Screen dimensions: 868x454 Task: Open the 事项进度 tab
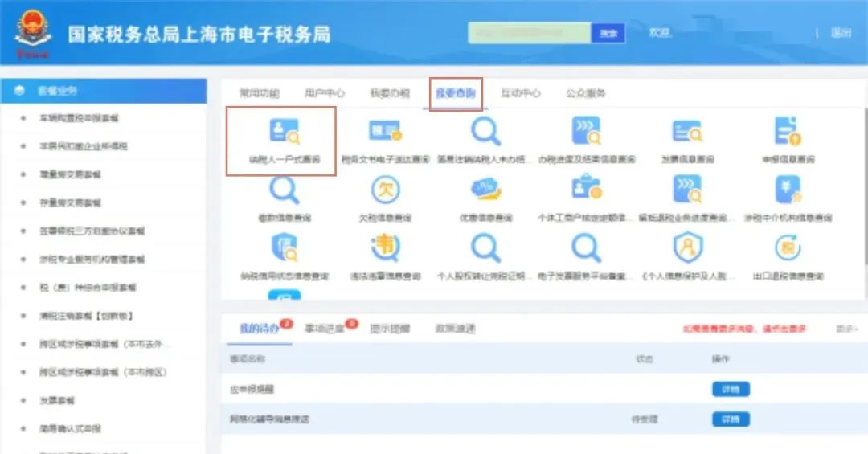[x=325, y=329]
